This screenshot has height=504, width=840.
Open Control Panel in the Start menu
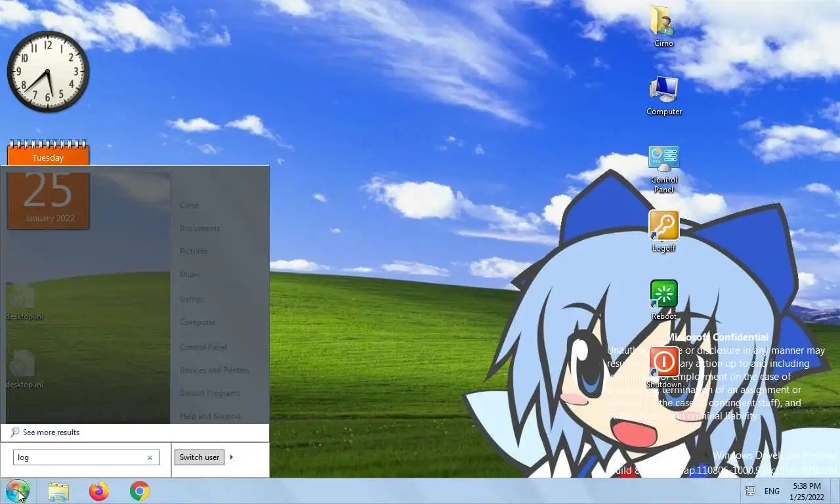(203, 347)
